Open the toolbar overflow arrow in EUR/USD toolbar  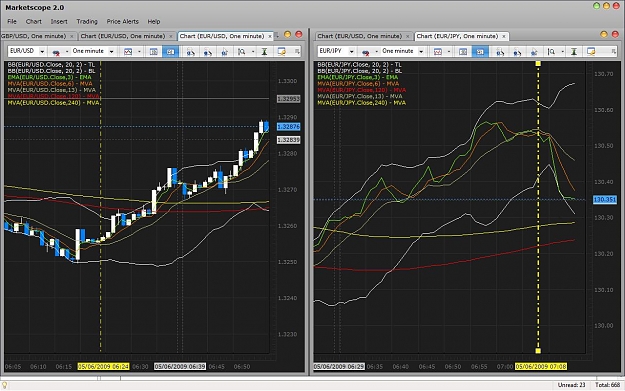[297, 51]
